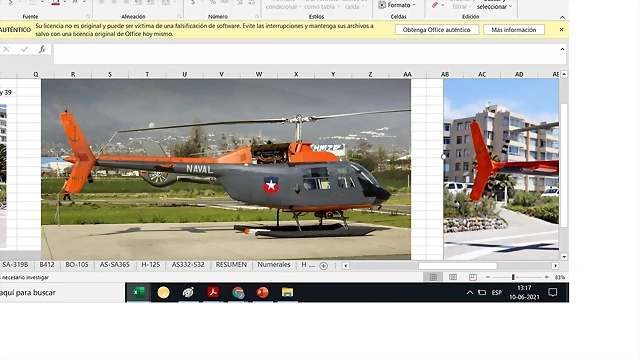The image size is (640, 360).
Task: Open PowerPoint from the taskbar
Action: tap(262, 292)
